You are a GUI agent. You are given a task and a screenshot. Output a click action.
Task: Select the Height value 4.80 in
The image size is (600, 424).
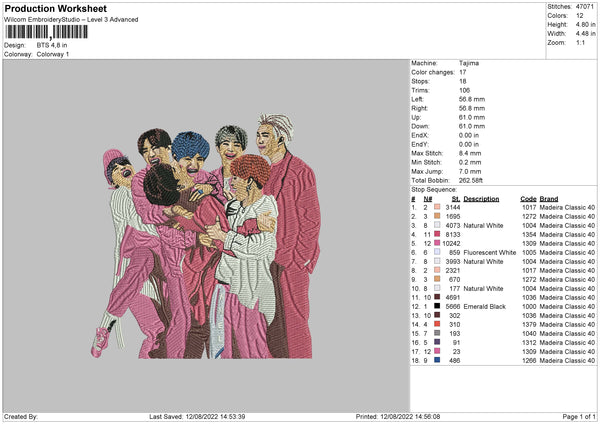pos(585,24)
